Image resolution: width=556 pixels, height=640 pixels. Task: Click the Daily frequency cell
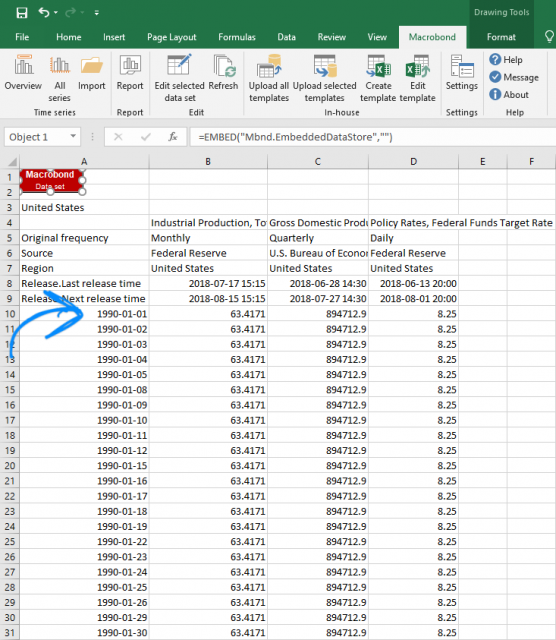coord(414,238)
